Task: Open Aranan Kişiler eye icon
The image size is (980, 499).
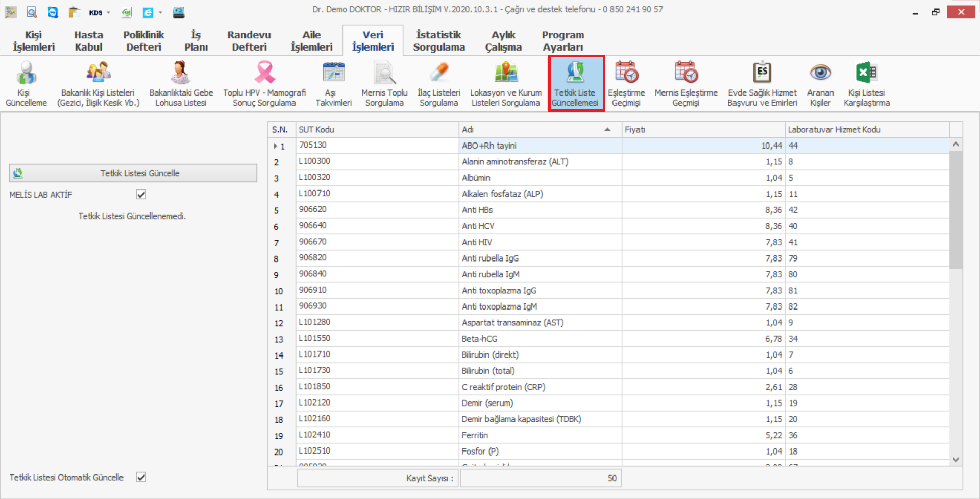Action: click(820, 84)
